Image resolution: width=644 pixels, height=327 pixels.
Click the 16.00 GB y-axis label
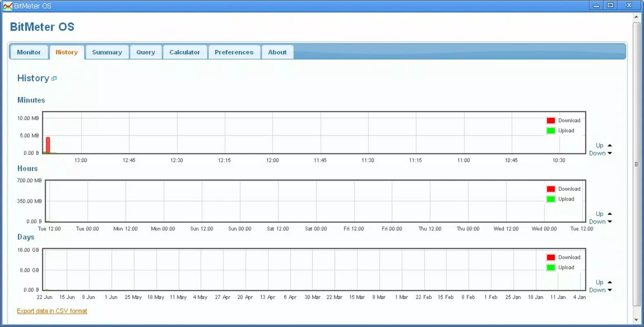[28, 250]
